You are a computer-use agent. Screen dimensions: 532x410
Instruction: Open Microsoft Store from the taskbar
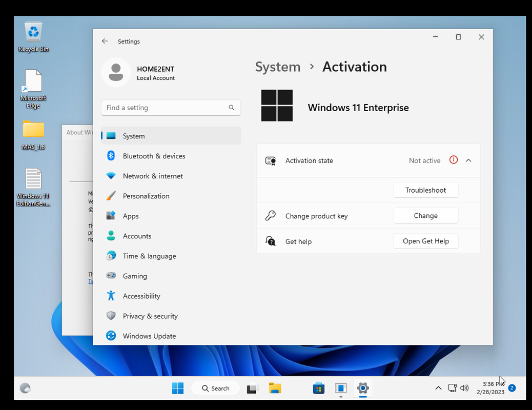(319, 388)
